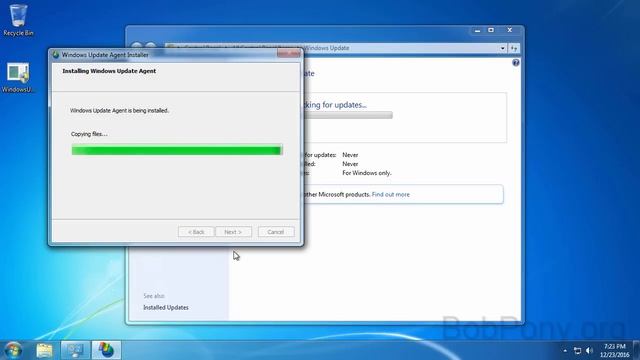
Task: Click the Help icon in Windows Update window
Action: pyautogui.click(x=516, y=62)
